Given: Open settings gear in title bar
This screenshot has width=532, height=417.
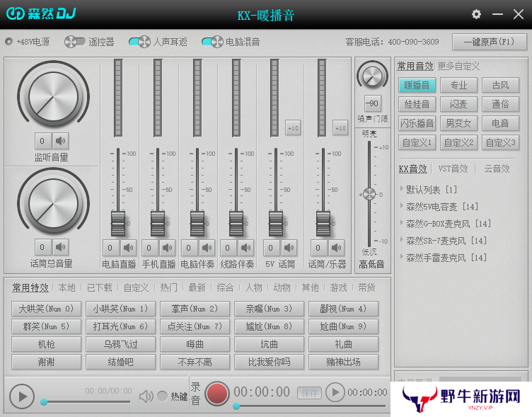Looking at the screenshot, I should click(x=476, y=14).
